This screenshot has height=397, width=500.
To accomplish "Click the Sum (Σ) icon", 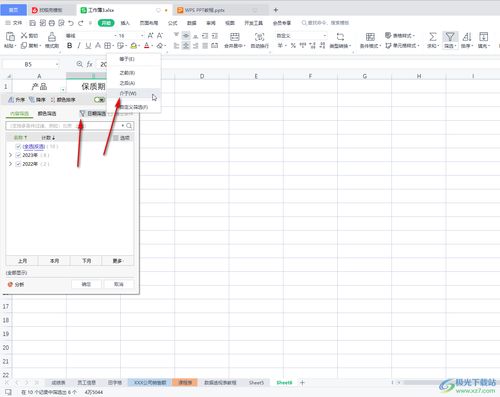I will click(433, 36).
